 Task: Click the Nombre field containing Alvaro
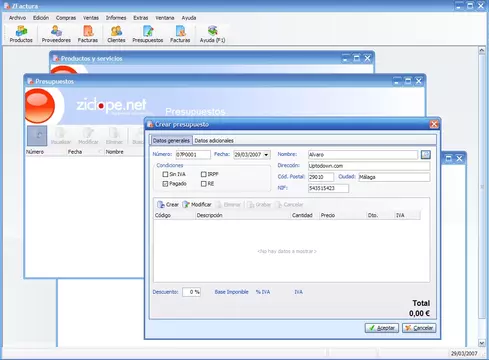coord(363,155)
